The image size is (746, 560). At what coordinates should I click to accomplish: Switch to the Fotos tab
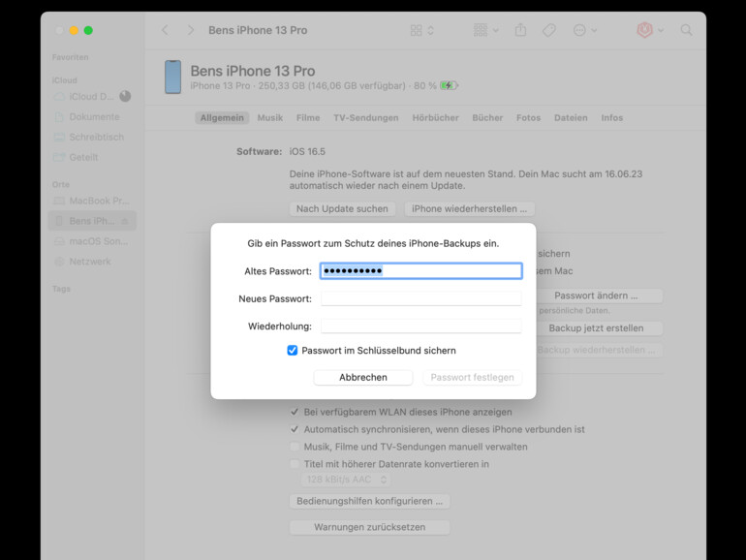click(x=529, y=117)
